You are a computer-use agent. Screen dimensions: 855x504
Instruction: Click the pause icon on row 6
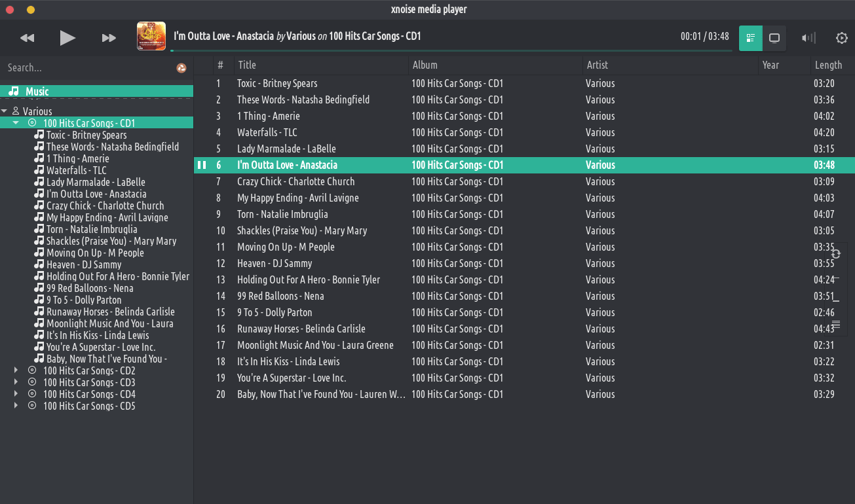coord(202,165)
